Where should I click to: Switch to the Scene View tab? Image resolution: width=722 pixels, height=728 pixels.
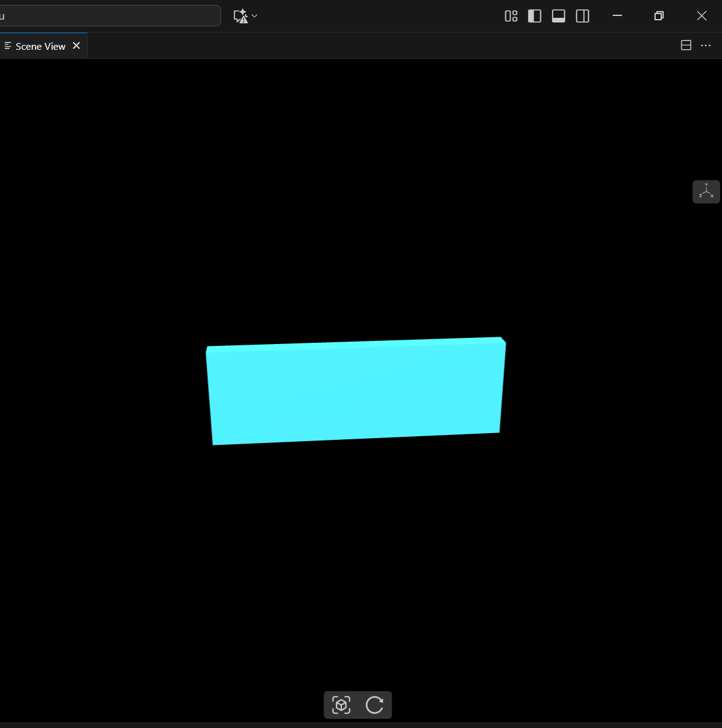point(41,46)
